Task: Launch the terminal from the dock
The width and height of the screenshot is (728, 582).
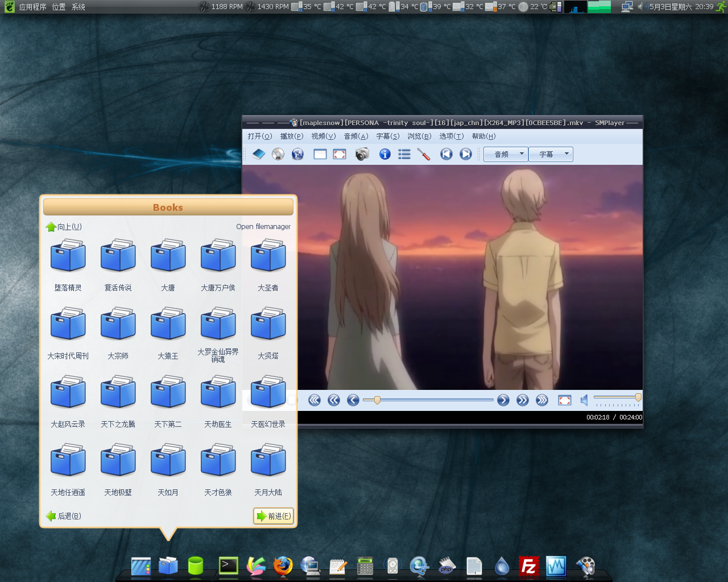Action: coord(228,566)
